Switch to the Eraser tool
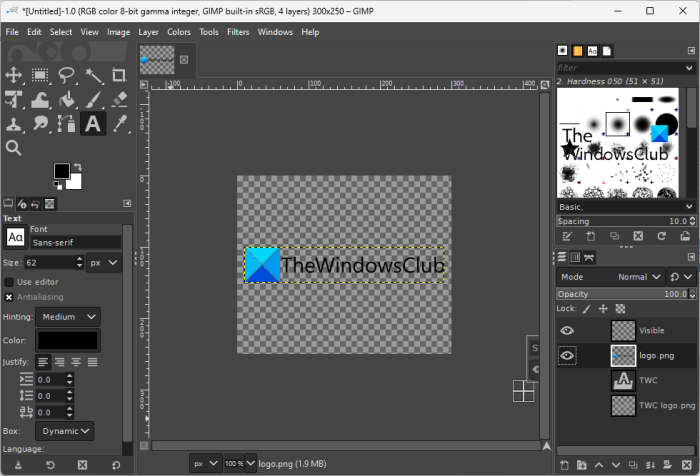Image resolution: width=700 pixels, height=476 pixels. (119, 99)
